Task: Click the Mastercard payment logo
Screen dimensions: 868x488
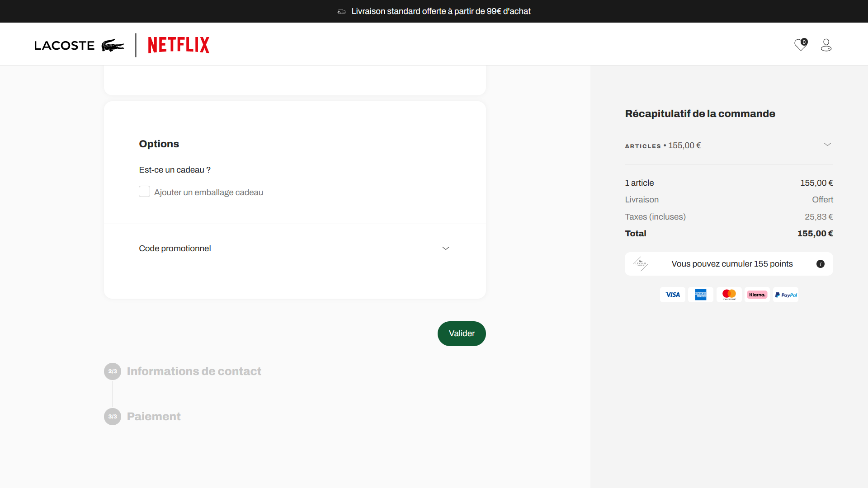Action: click(729, 295)
